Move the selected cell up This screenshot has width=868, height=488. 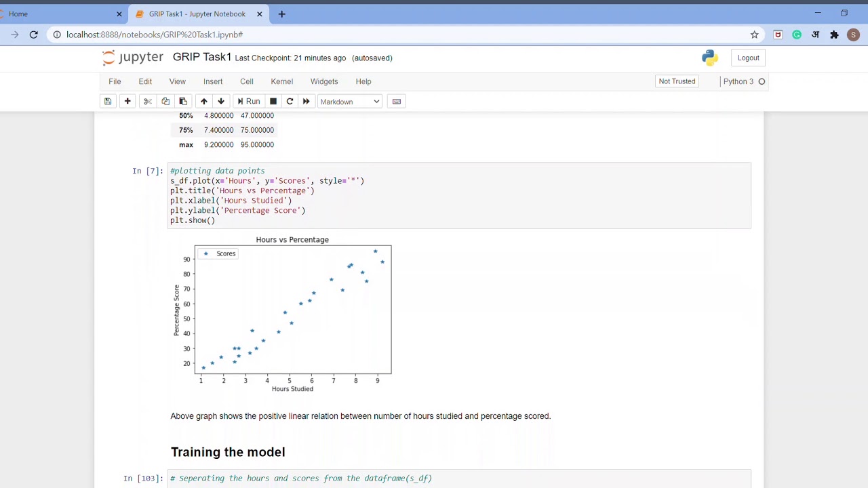pos(203,102)
